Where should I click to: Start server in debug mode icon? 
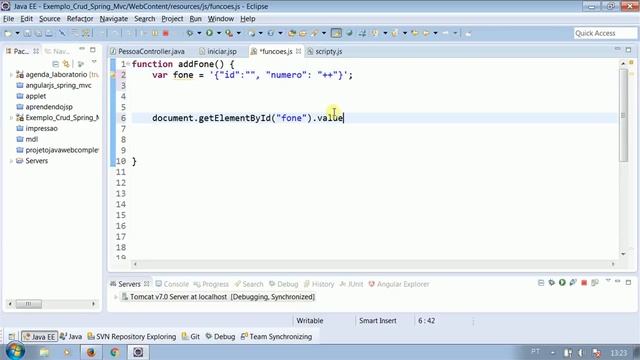click(x=551, y=282)
